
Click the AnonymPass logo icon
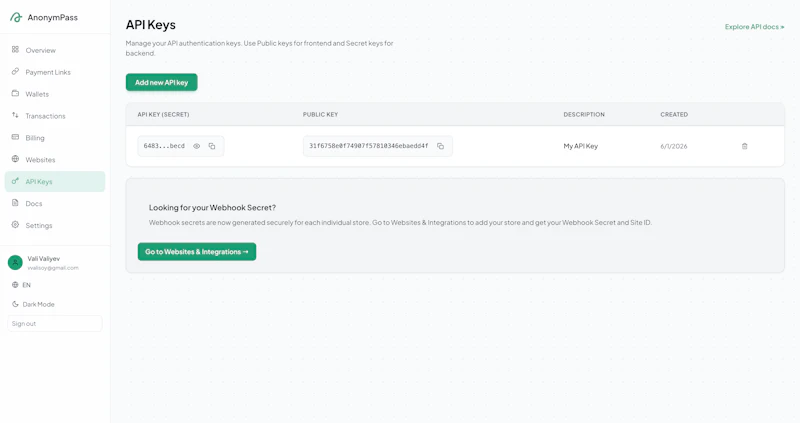point(16,17)
